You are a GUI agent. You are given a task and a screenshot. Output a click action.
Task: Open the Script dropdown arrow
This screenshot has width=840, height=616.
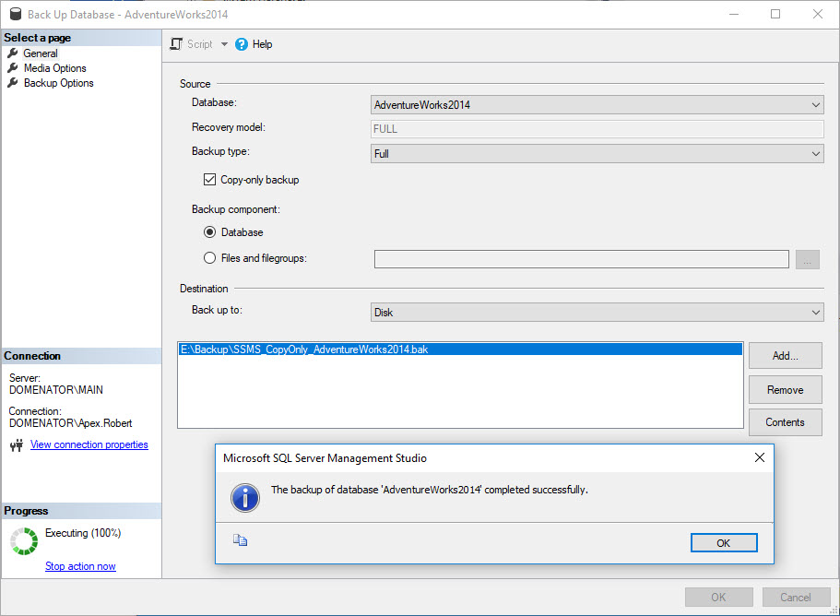224,44
